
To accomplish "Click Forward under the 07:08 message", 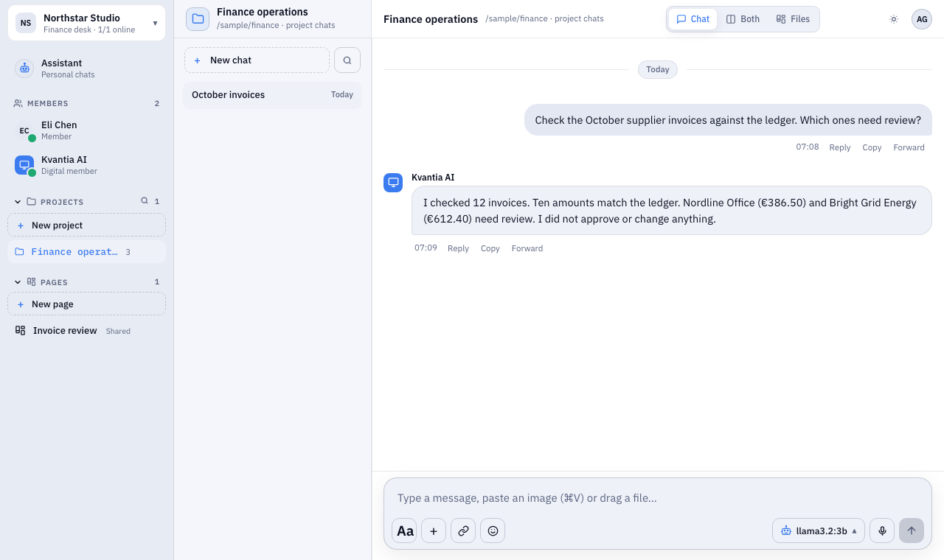I will 909,147.
